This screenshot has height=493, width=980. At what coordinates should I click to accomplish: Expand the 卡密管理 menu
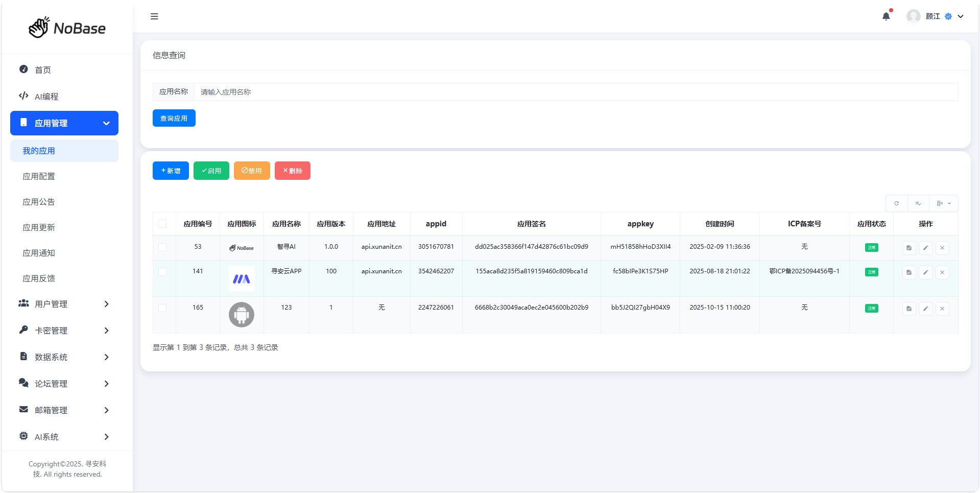64,331
